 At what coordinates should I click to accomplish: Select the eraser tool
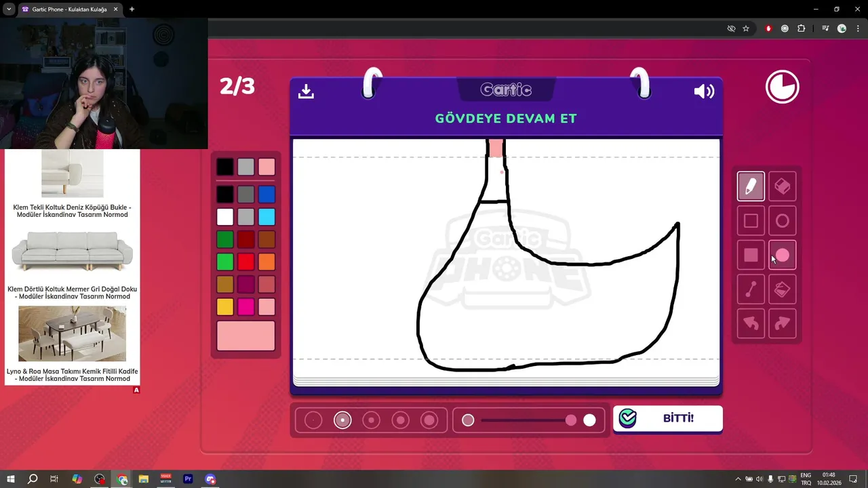[x=783, y=186]
